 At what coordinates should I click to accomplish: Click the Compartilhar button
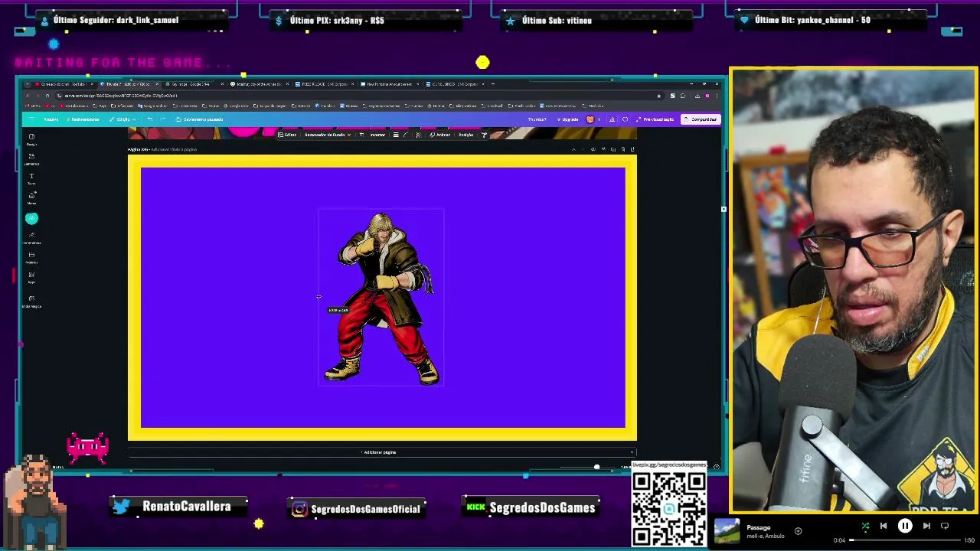coord(701,119)
